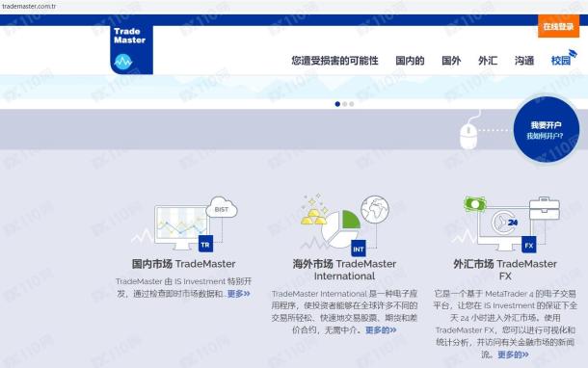
Task: Select the first carousel dot
Action: click(x=337, y=104)
